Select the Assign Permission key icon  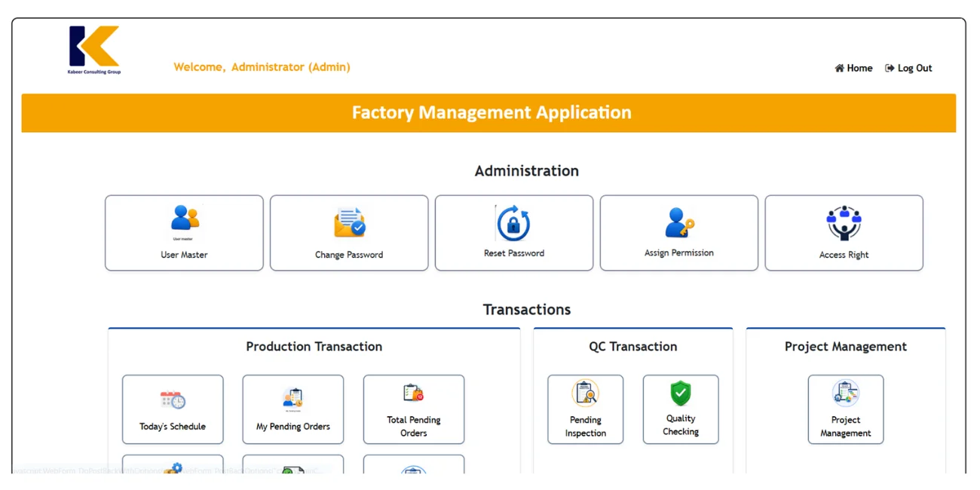pos(679,222)
